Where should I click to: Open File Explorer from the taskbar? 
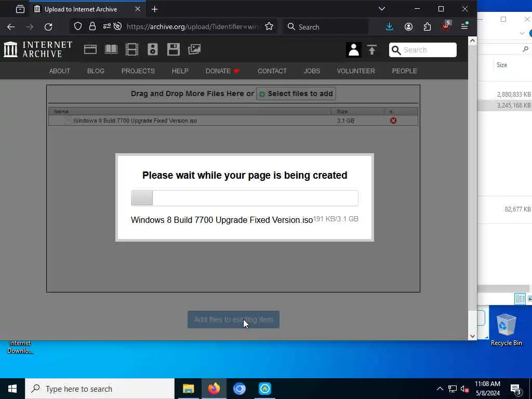click(x=188, y=389)
